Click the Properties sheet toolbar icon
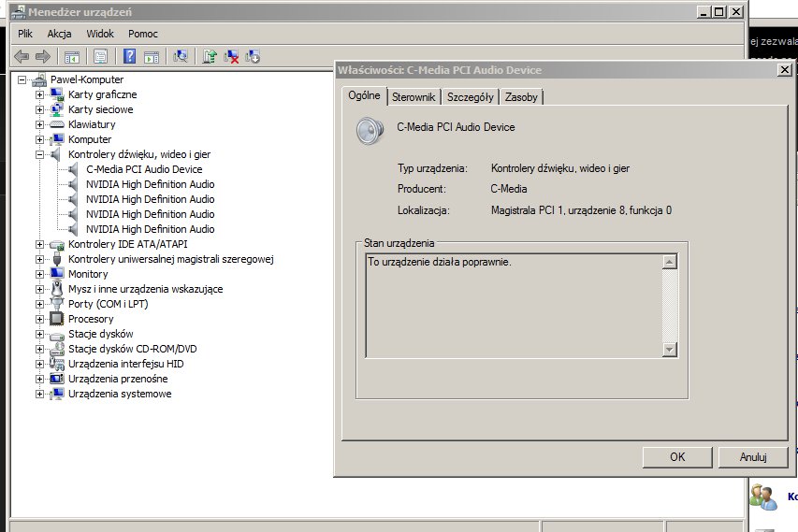798x532 pixels. tap(100, 56)
